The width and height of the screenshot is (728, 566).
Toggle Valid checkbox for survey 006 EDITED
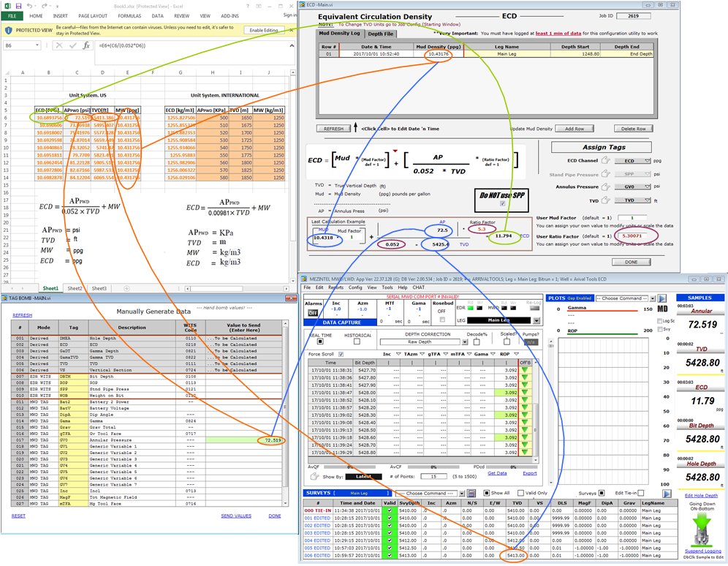[390, 555]
